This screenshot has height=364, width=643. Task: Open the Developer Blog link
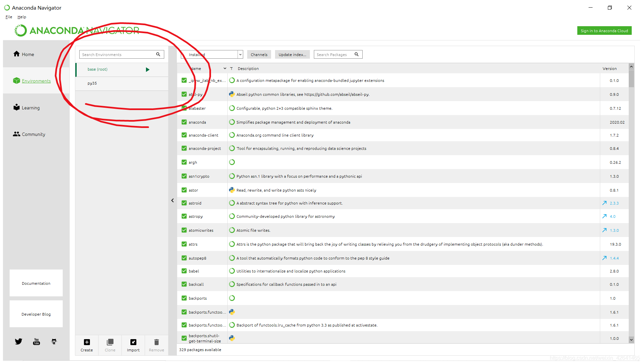pos(36,314)
